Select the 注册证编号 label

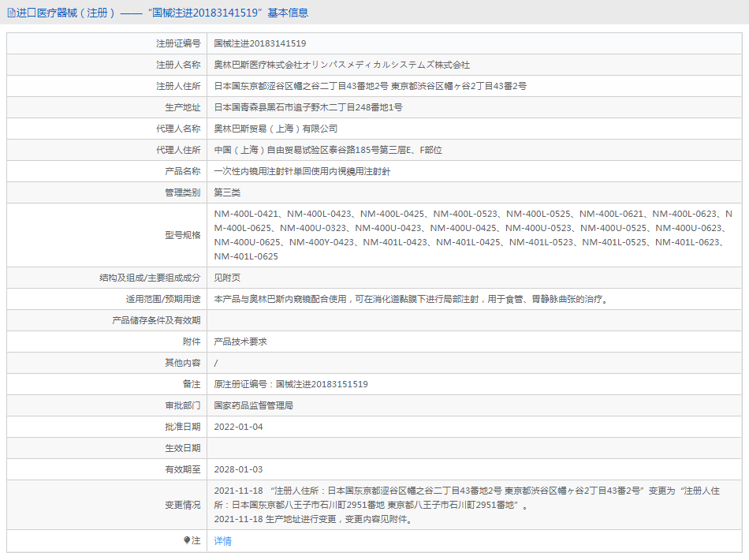[178, 43]
